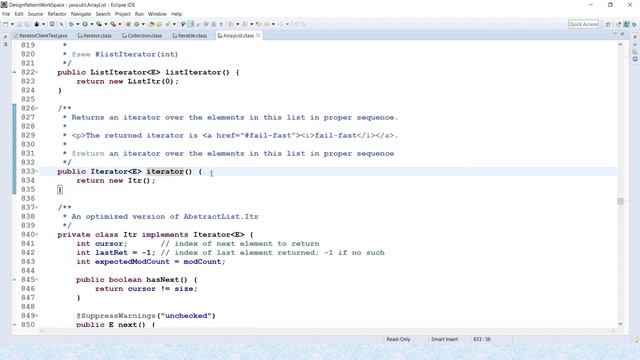The width and height of the screenshot is (640, 360).
Task: Click the top icon in right trim
Action: click(635, 37)
